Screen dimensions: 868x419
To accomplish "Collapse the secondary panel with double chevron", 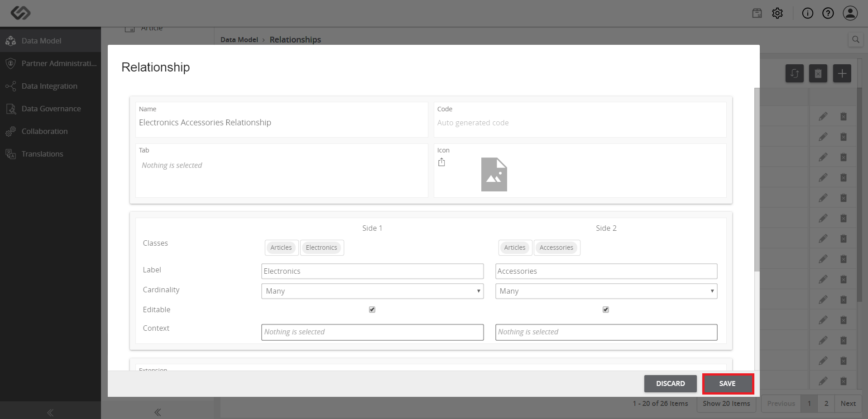I will (x=158, y=412).
